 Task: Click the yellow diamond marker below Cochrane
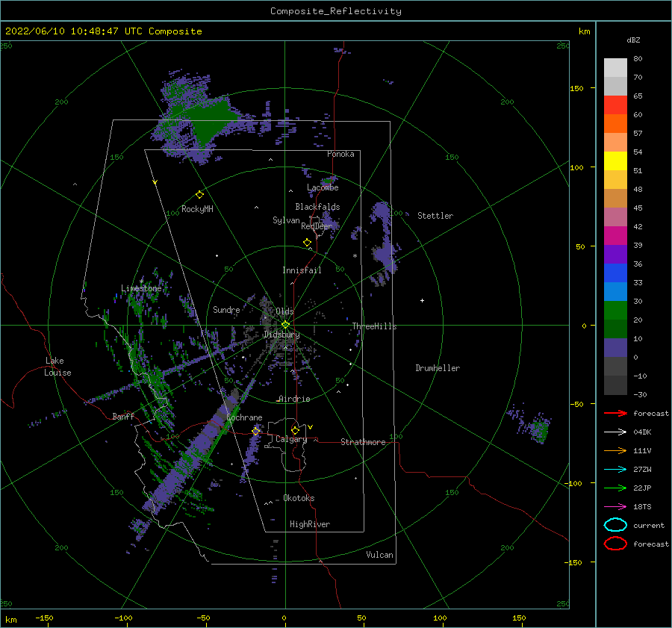(256, 431)
